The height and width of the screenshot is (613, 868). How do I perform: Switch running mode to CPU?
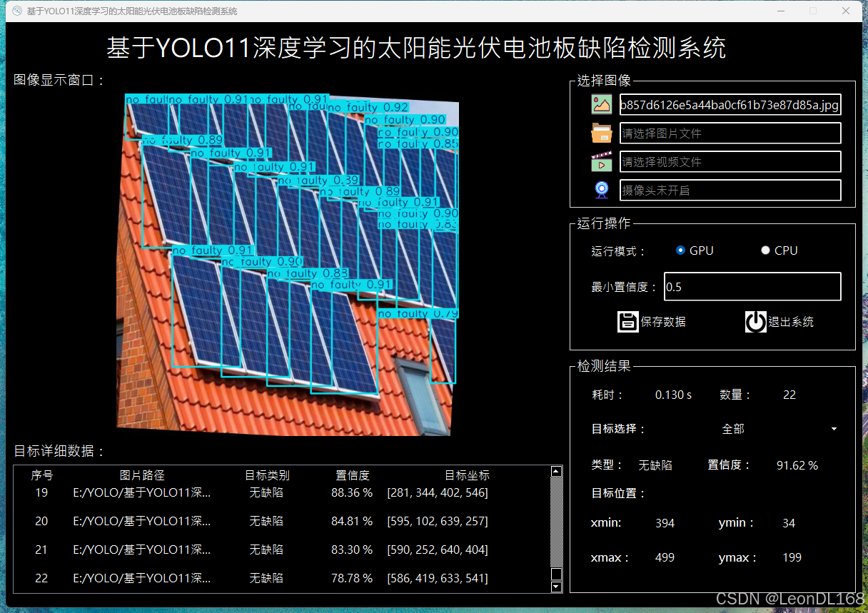click(765, 250)
